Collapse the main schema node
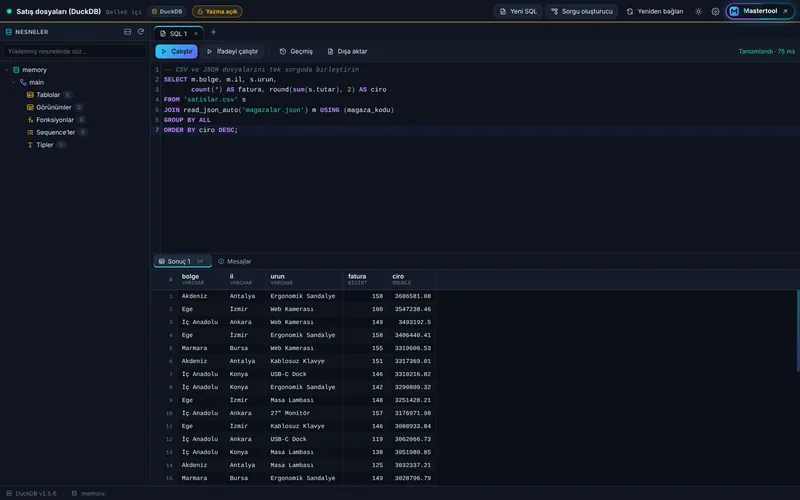 click(x=14, y=82)
